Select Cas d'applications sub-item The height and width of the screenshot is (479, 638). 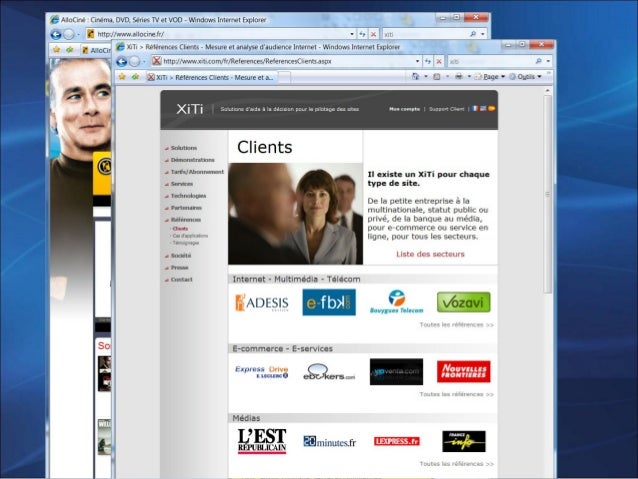190,236
